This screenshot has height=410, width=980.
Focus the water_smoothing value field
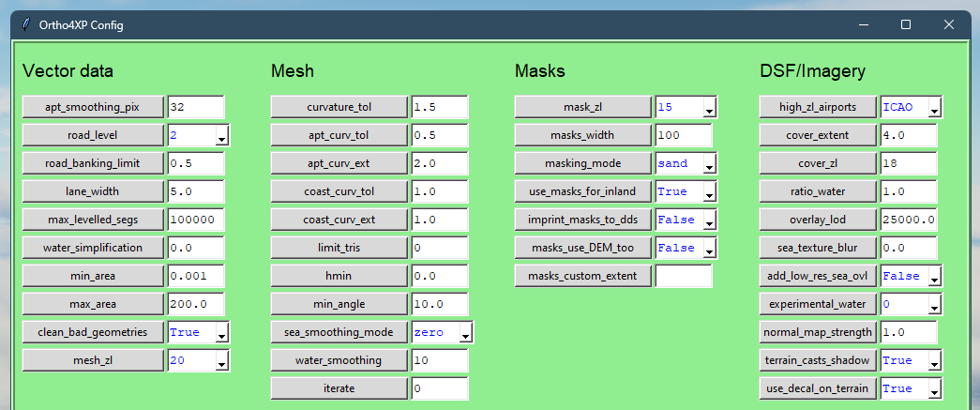440,360
